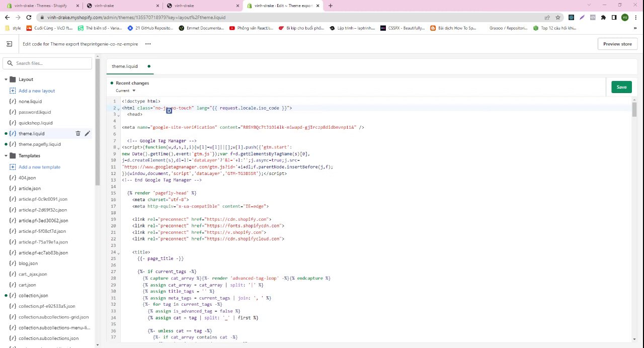The height and width of the screenshot is (348, 644).
Task: Toggle the browser side panel icon
Action: coord(614,17)
